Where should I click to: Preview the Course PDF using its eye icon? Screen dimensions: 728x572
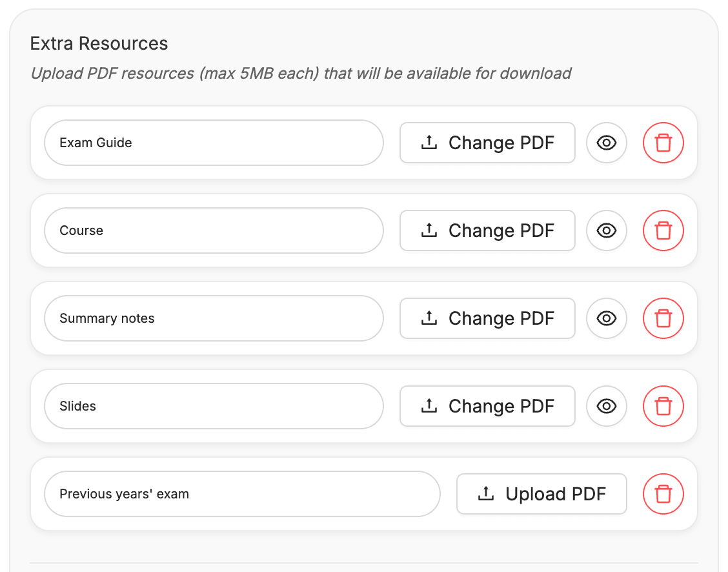(606, 230)
